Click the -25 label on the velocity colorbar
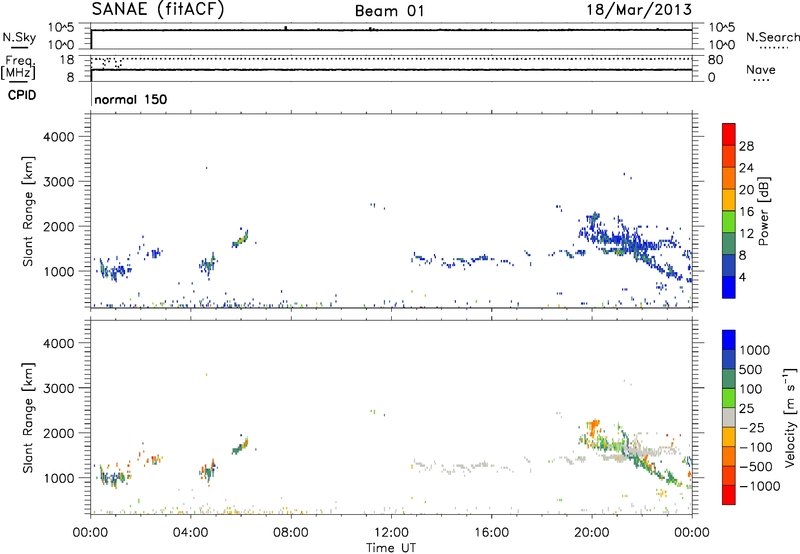800x554 pixels. click(752, 427)
